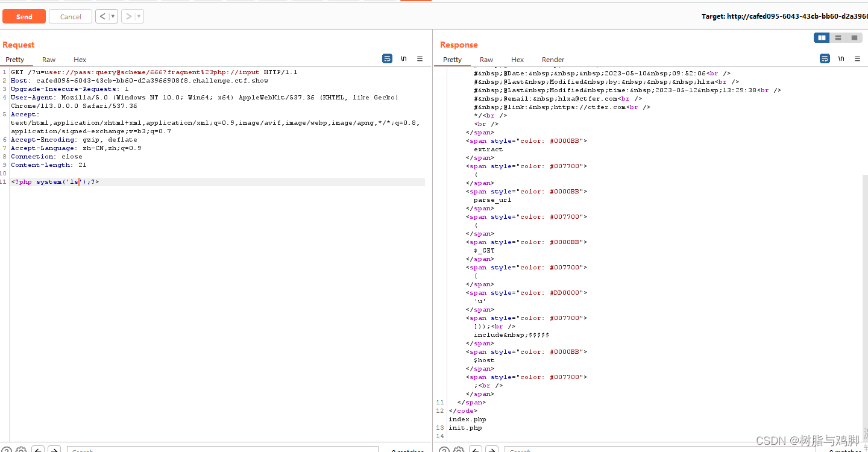Click the User-Agent header line

204,102
